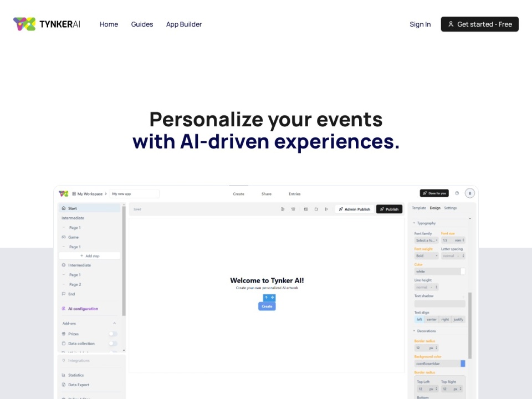Set text align to left
This screenshot has width=532, height=399.
tap(420, 319)
